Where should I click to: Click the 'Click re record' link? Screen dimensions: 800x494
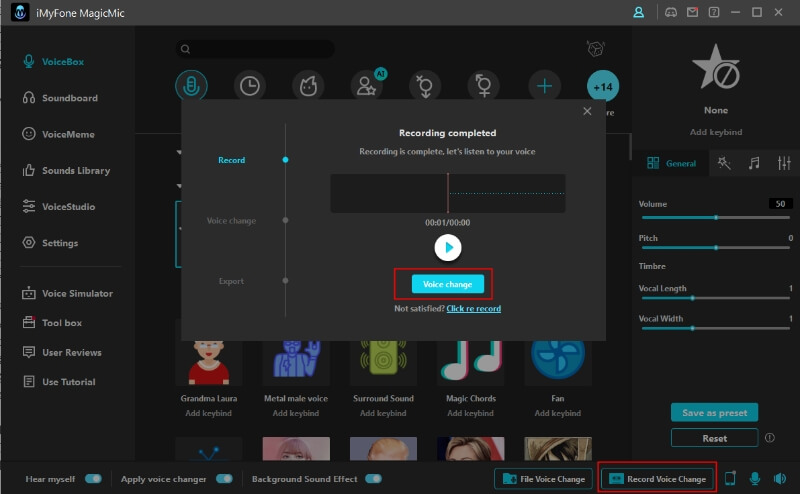473,308
